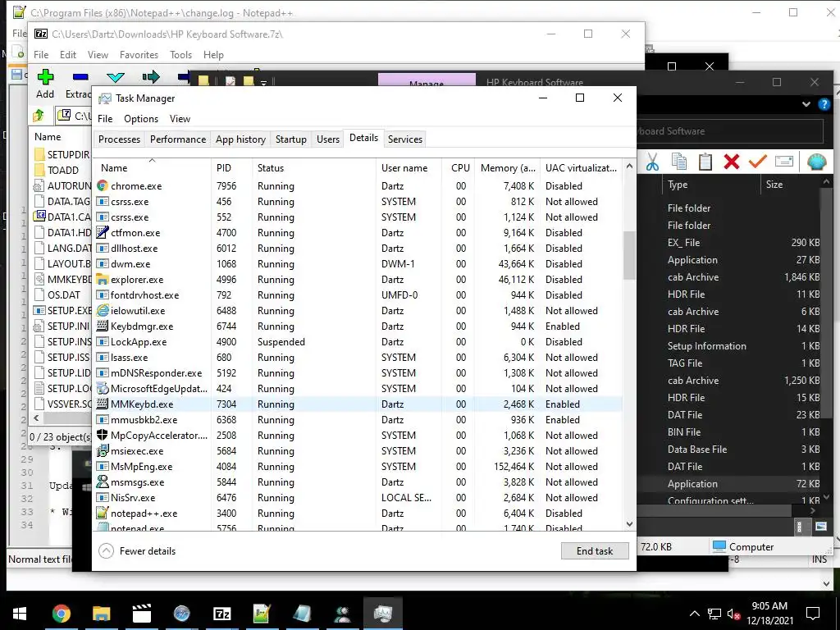The image size is (840, 630).
Task: Click the Cut scissors icon in Explorer window
Action: point(652,162)
